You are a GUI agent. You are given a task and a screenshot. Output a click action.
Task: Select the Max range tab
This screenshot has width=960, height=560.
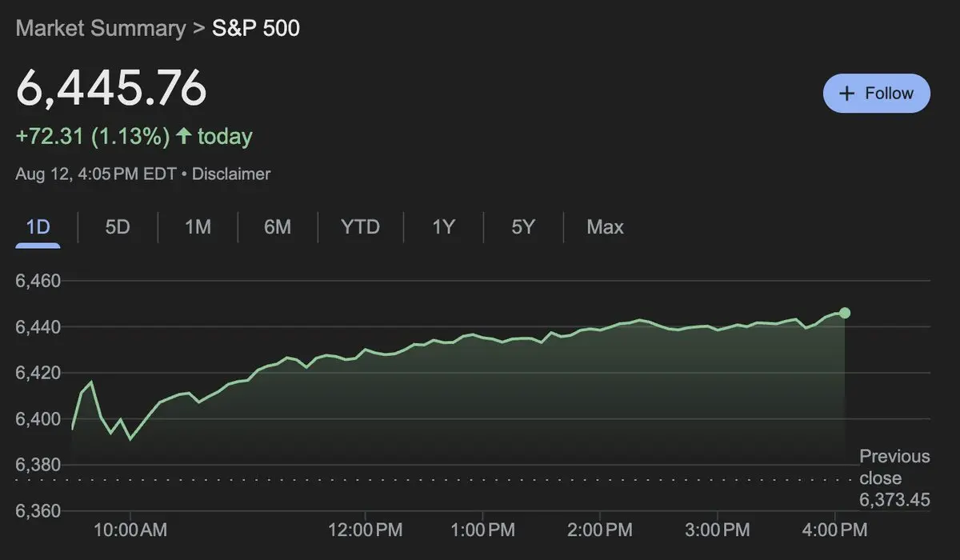click(x=605, y=227)
